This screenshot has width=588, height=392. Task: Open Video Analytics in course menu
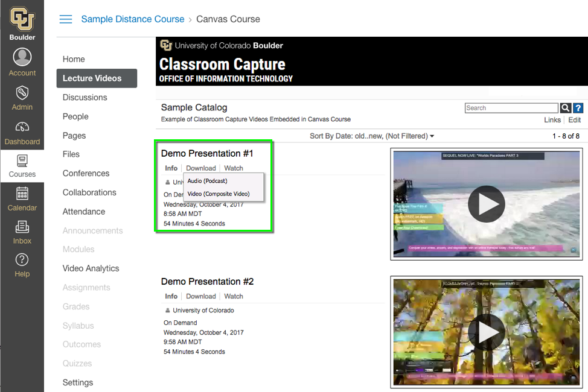tap(91, 268)
